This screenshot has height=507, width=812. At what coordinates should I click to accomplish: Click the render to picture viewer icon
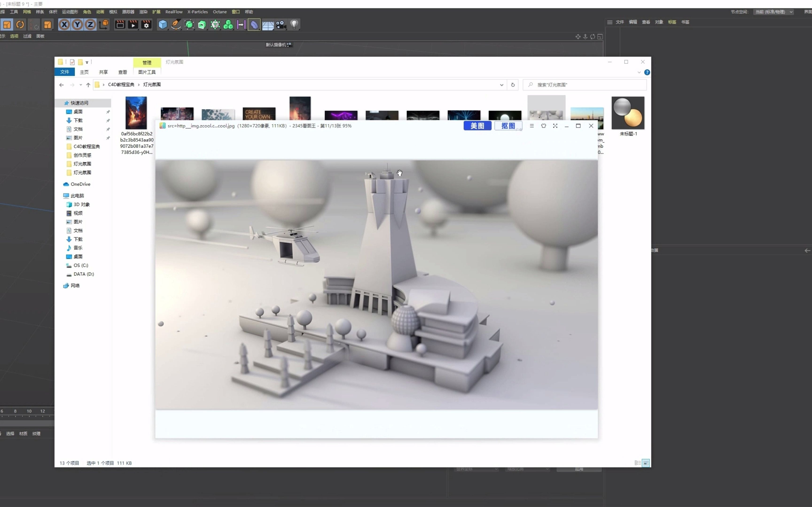click(133, 24)
